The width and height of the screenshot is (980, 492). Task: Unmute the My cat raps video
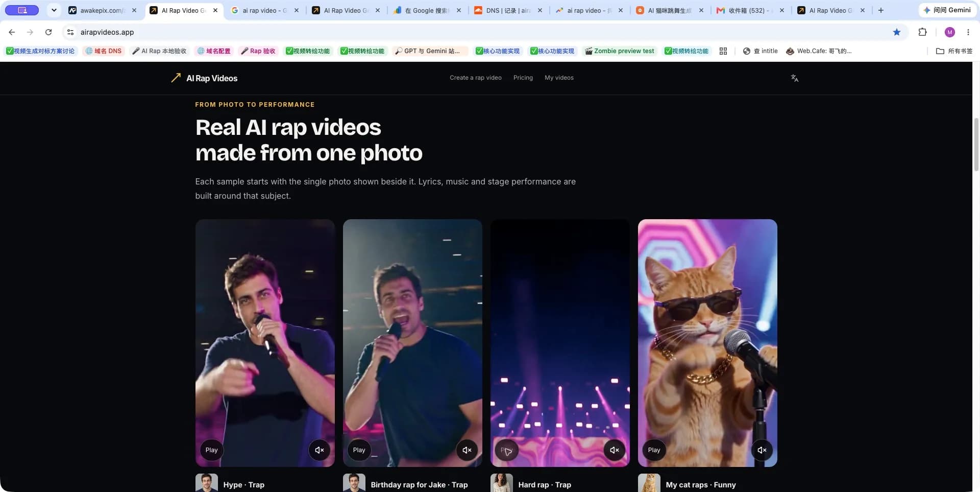(x=762, y=450)
